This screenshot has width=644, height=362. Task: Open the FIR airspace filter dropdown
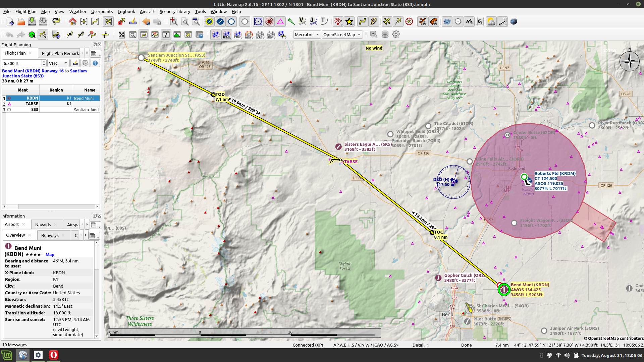tap(238, 35)
